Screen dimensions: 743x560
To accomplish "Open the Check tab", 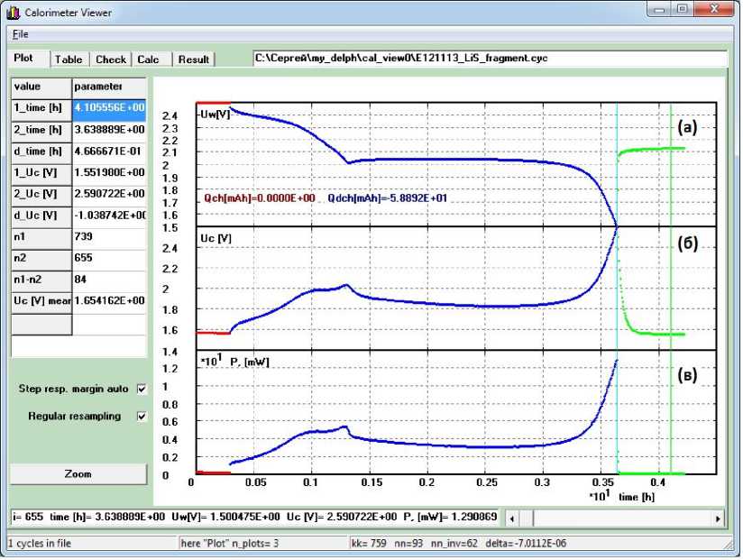I will pos(111,60).
